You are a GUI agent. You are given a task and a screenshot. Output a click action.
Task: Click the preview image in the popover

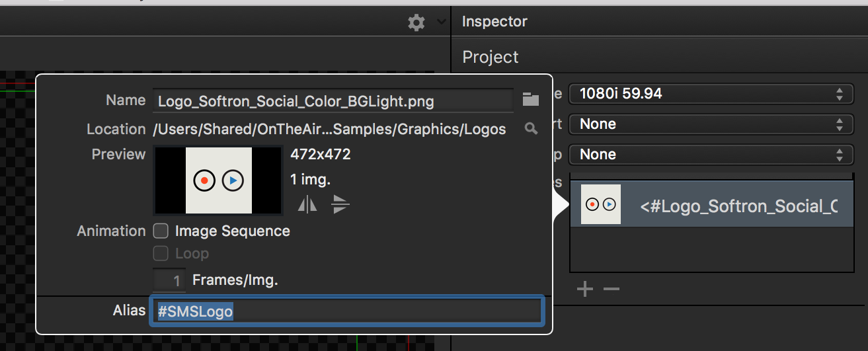[219, 180]
